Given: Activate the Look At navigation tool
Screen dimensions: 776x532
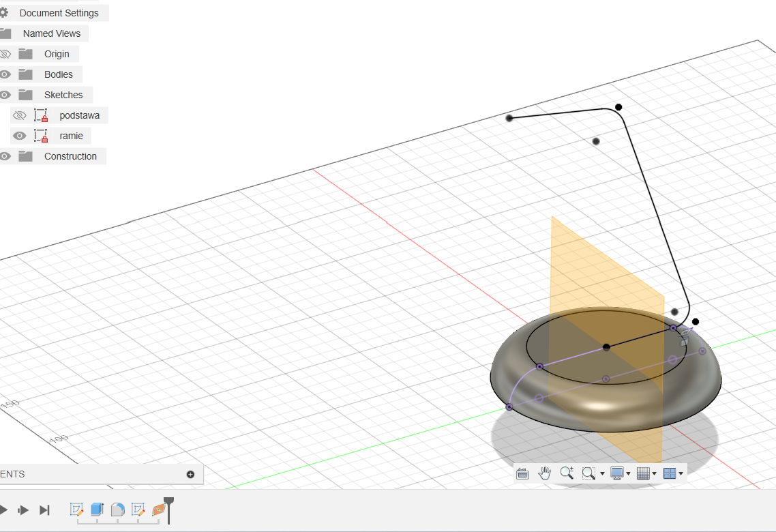Looking at the screenshot, I should tap(522, 473).
